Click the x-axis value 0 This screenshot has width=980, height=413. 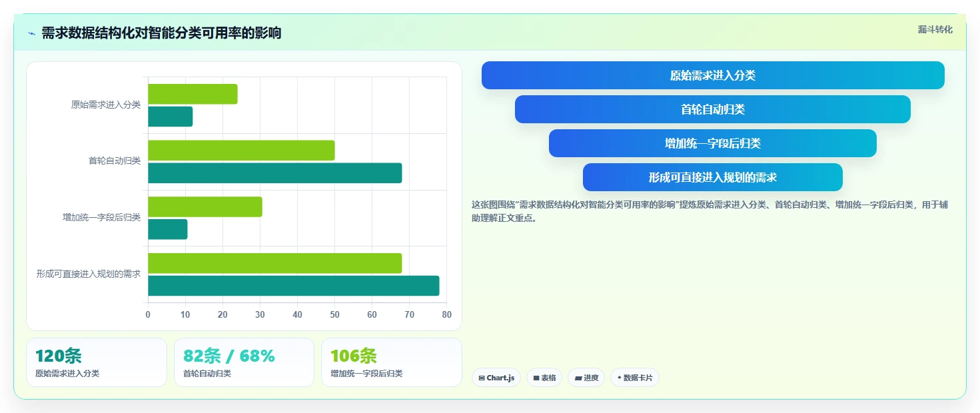coord(148,314)
